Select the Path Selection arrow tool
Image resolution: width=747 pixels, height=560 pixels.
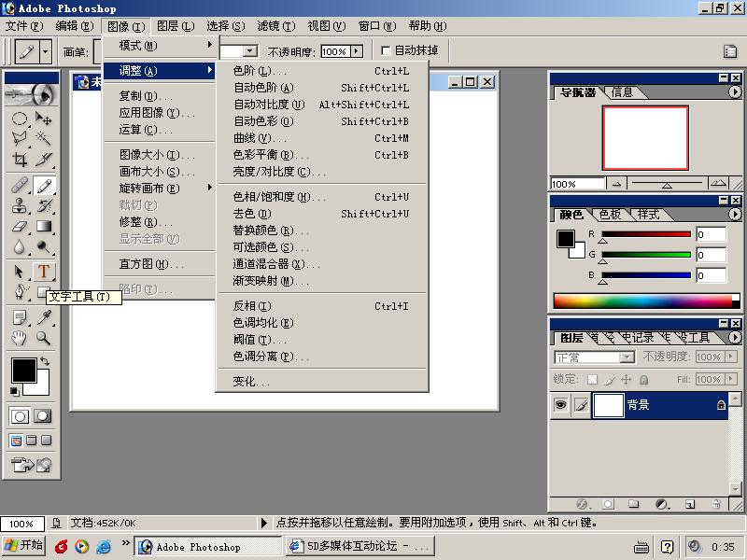point(19,272)
